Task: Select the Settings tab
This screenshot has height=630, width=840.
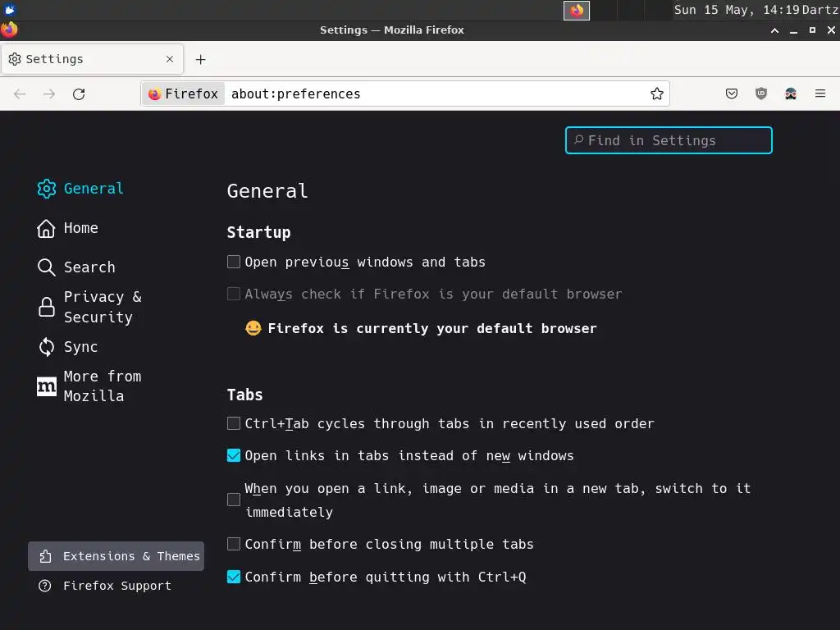Action: click(92, 59)
